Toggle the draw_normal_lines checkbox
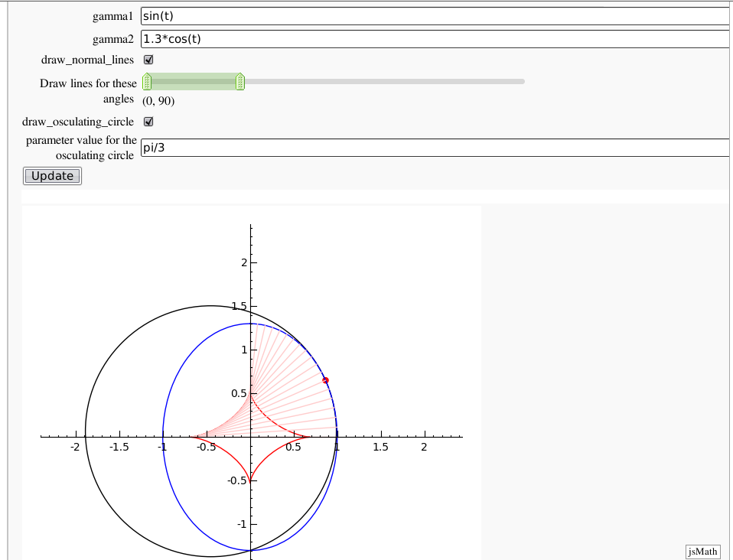The height and width of the screenshot is (560, 733). tap(149, 60)
